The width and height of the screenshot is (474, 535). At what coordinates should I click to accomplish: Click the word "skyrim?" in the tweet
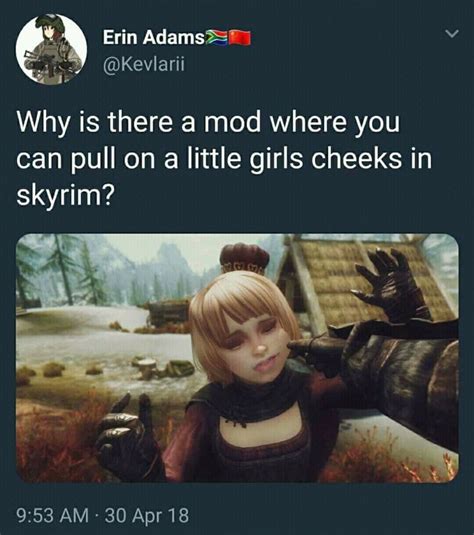pos(65,196)
